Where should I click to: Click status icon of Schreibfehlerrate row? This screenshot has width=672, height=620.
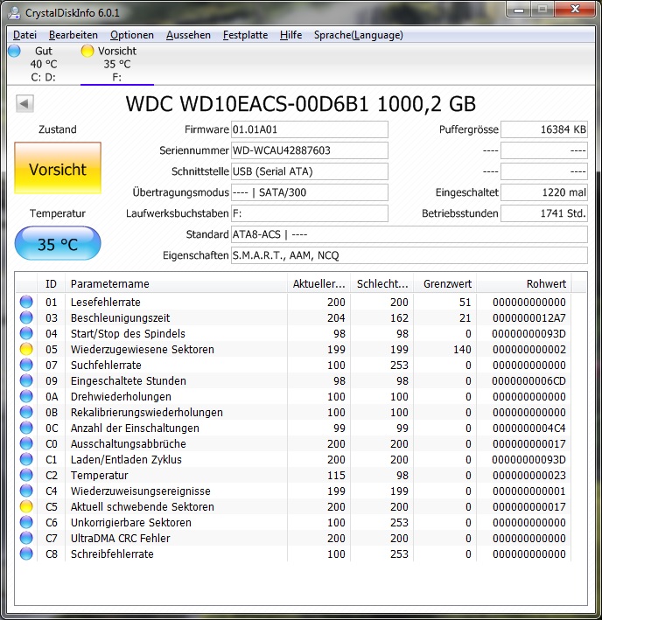[26, 554]
